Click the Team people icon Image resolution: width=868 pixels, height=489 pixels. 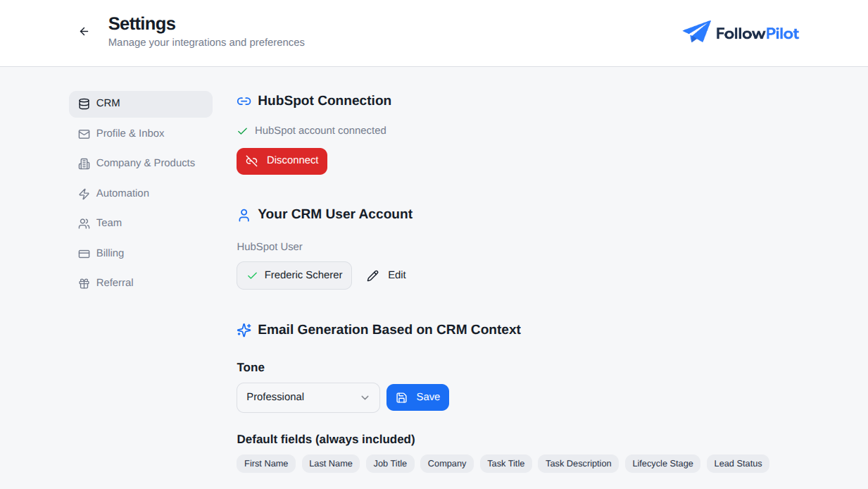pyautogui.click(x=84, y=223)
